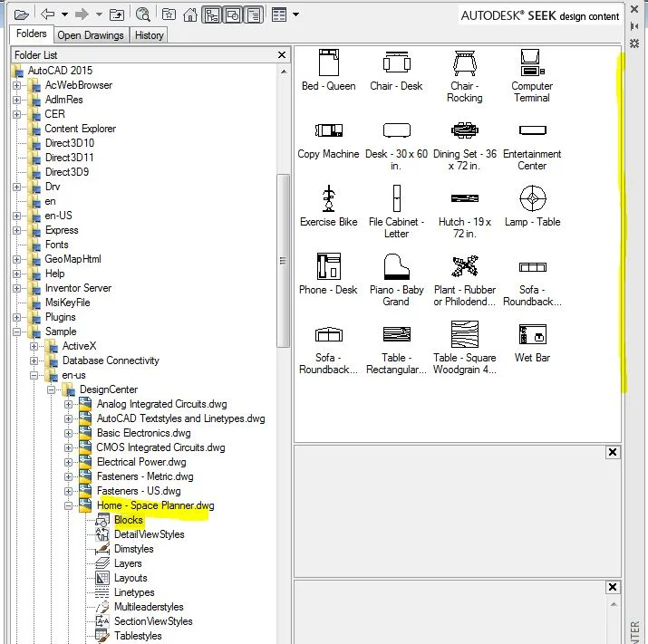The image size is (648, 644).
Task: Select Linetypes in the tree
Action: coord(134,592)
